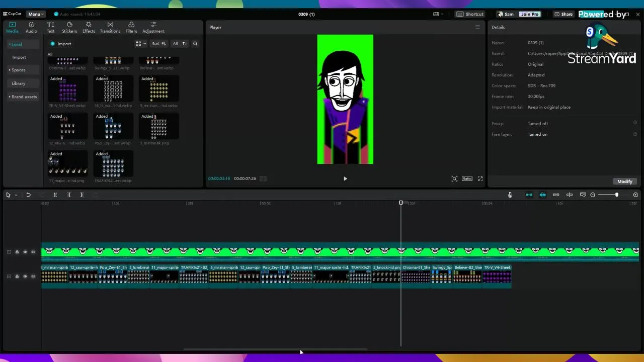Open the Adjustment tab
The image size is (644, 362).
pos(153,27)
